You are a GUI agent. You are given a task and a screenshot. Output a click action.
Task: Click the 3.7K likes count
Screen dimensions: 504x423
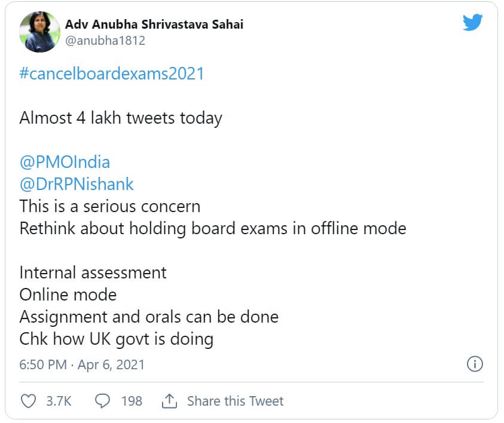[59, 401]
